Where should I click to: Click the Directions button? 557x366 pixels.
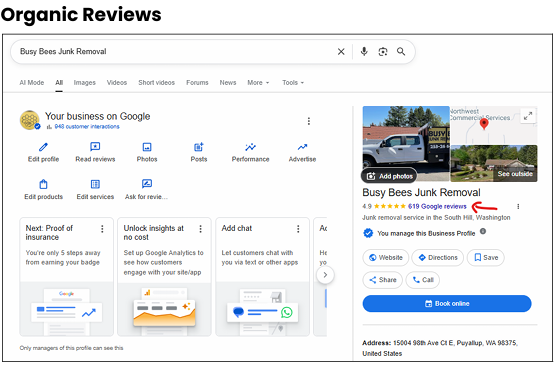pos(438,258)
